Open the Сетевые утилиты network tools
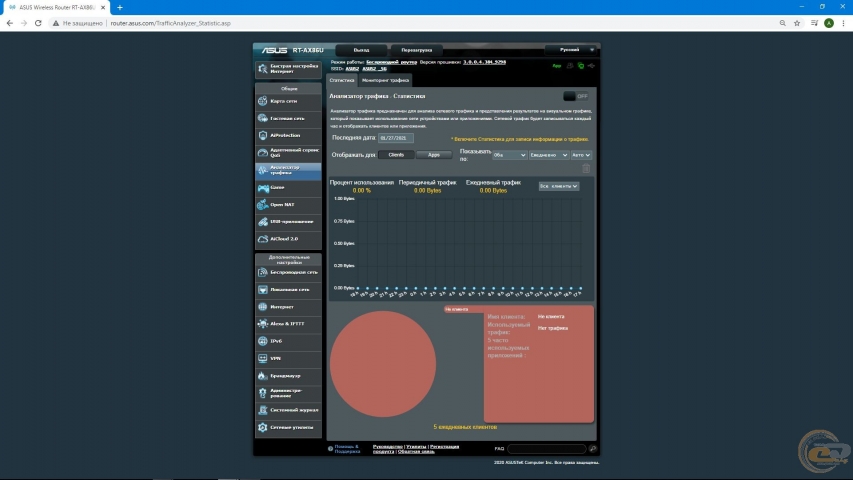 pos(288,428)
